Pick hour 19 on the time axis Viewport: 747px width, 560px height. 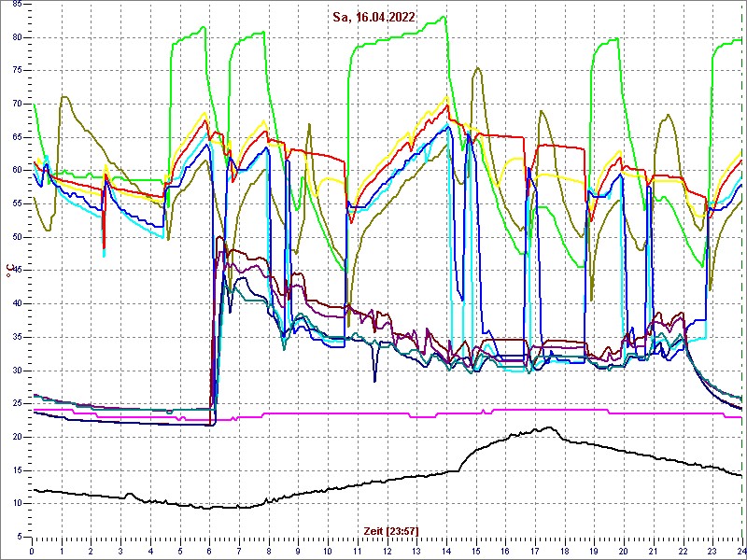594,552
